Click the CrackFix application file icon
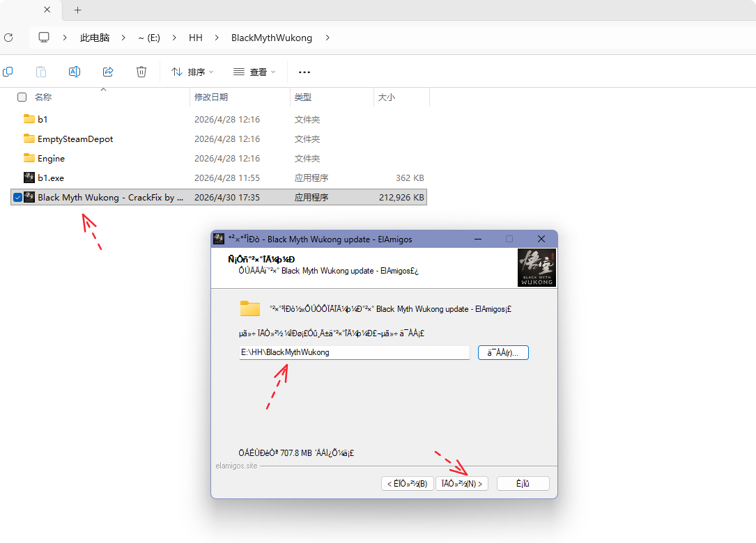This screenshot has width=756, height=543. (29, 197)
